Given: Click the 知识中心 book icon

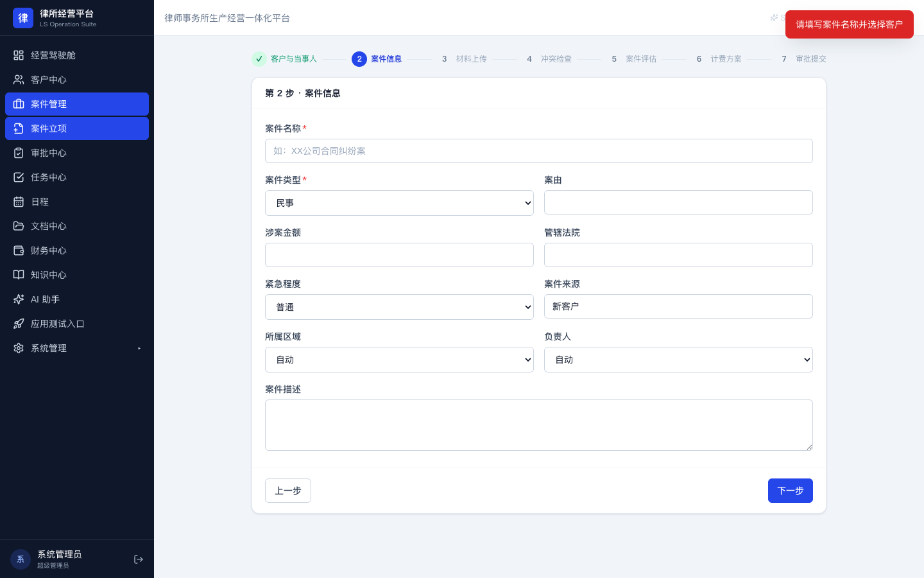Looking at the screenshot, I should [19, 275].
